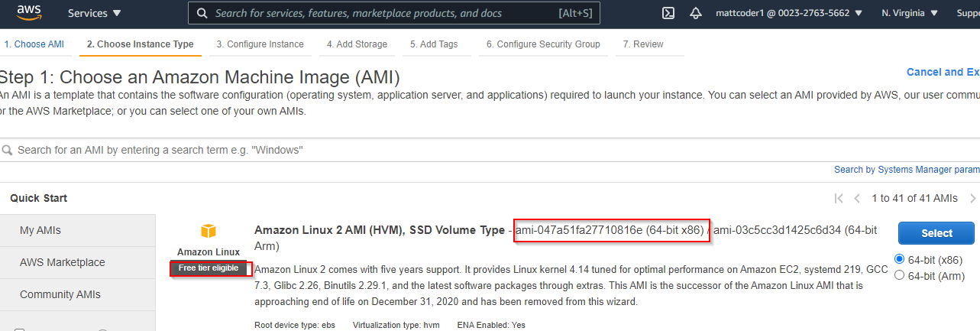980x331 pixels.
Task: Open the 4. Add Storage step
Action: [357, 44]
